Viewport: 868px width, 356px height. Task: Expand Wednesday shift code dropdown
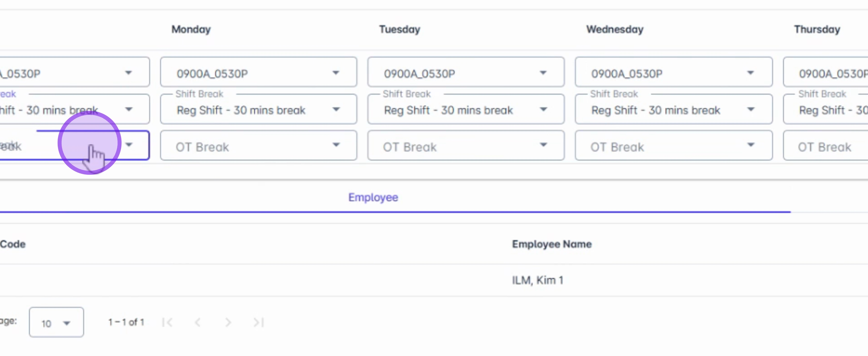673,73
